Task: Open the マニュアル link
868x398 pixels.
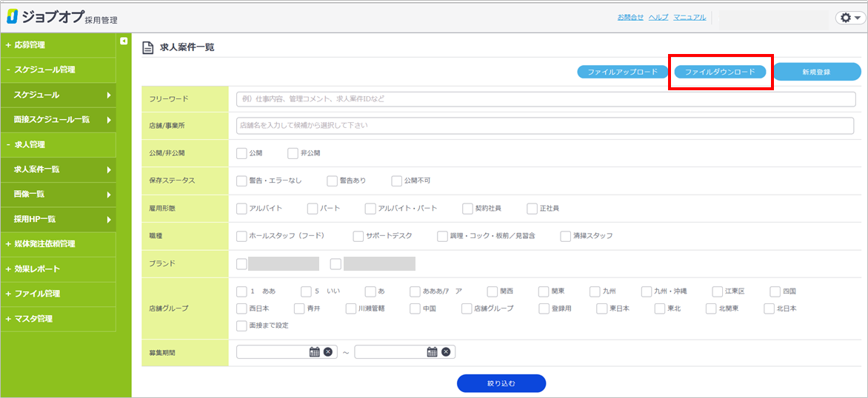Action: click(x=689, y=17)
